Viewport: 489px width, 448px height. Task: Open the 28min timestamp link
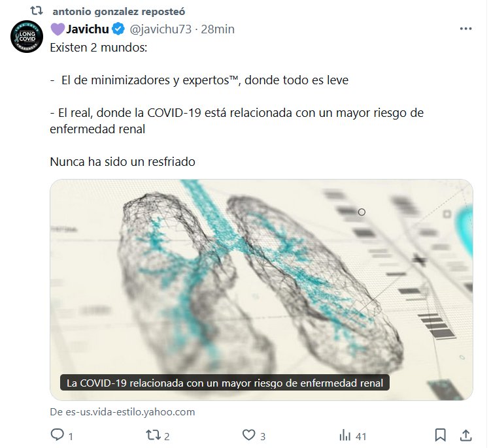(218, 29)
